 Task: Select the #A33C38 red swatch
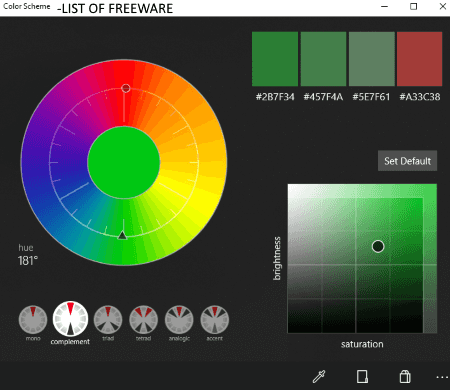pyautogui.click(x=420, y=59)
